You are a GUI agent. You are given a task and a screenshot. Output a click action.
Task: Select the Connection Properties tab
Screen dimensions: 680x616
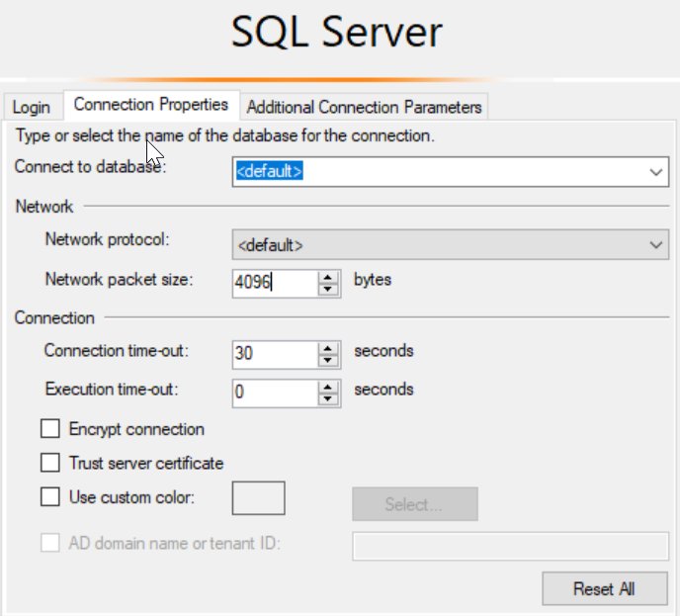point(150,104)
